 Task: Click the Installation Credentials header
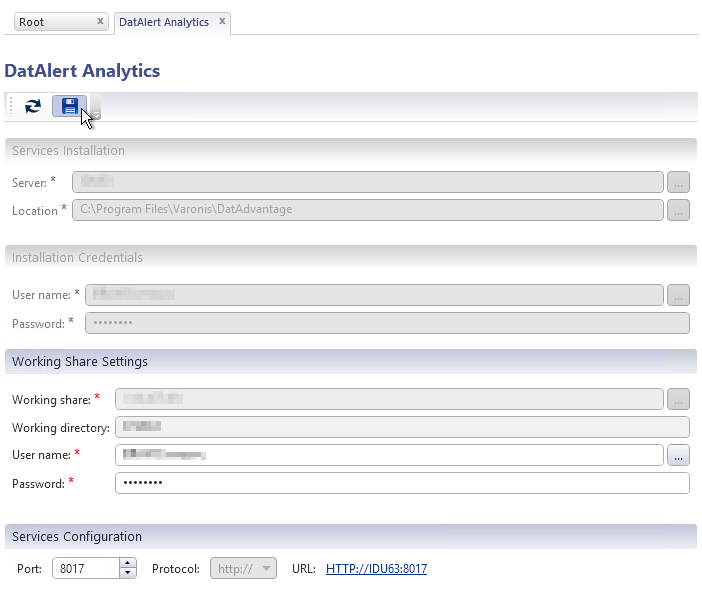[x=351, y=257]
